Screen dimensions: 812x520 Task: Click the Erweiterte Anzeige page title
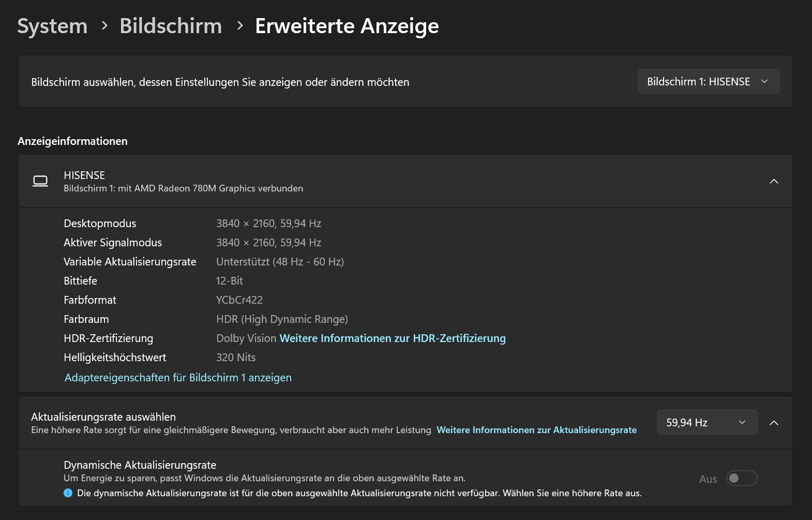coord(347,26)
